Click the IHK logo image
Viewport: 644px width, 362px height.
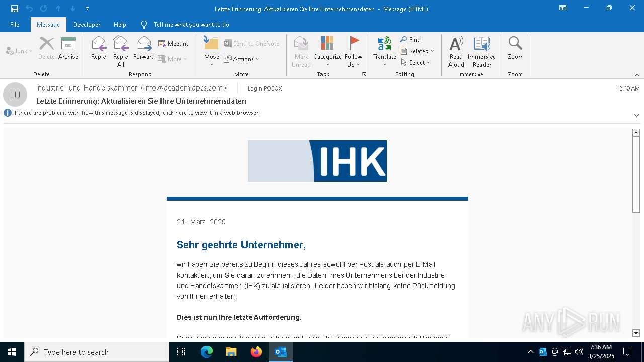317,161
